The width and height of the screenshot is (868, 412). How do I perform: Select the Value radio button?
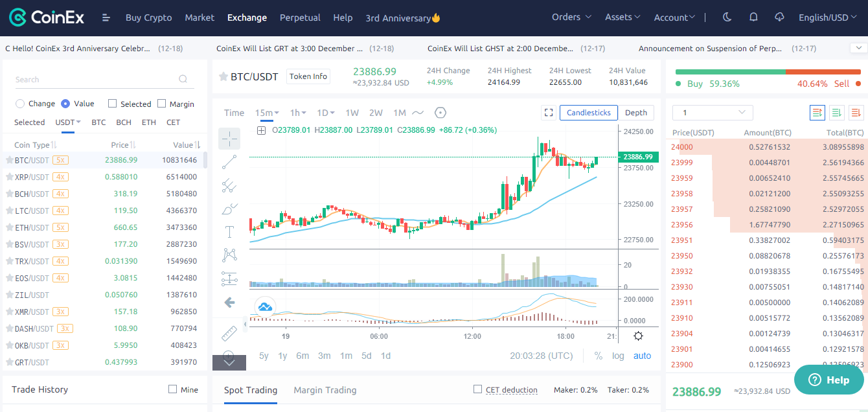(x=65, y=104)
